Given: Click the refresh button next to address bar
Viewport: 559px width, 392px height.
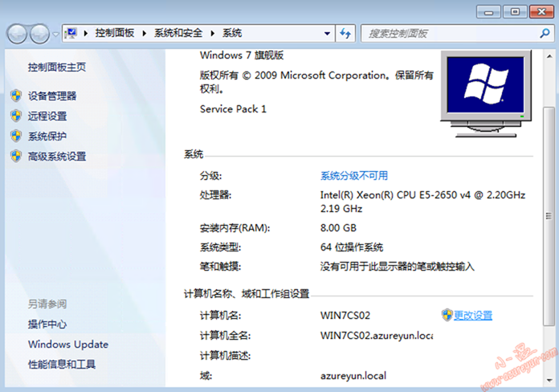Looking at the screenshot, I should point(345,34).
